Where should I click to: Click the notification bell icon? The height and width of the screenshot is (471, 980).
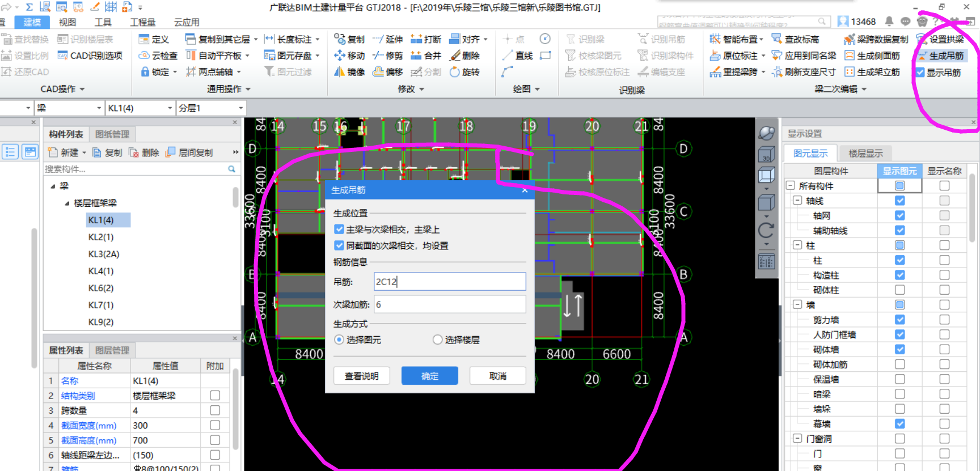889,22
